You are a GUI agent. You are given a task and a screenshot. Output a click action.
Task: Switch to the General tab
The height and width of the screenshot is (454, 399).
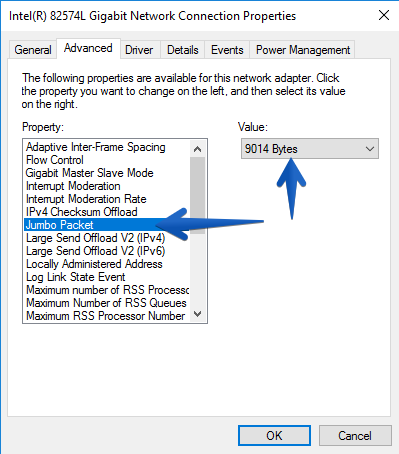click(33, 50)
